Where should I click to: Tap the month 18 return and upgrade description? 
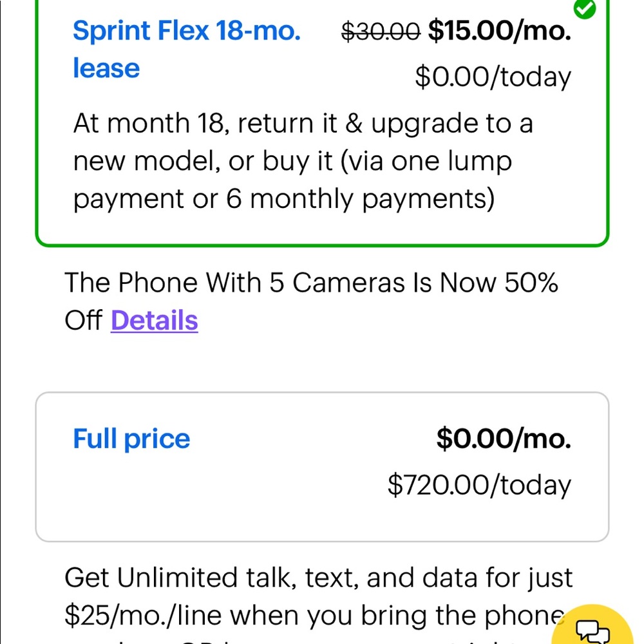coord(303,124)
